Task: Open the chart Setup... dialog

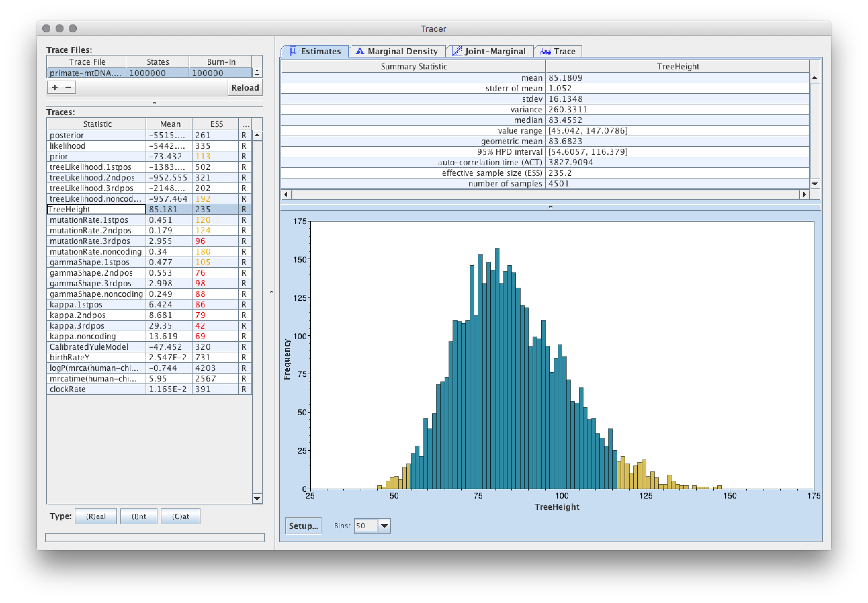Action: [x=303, y=526]
